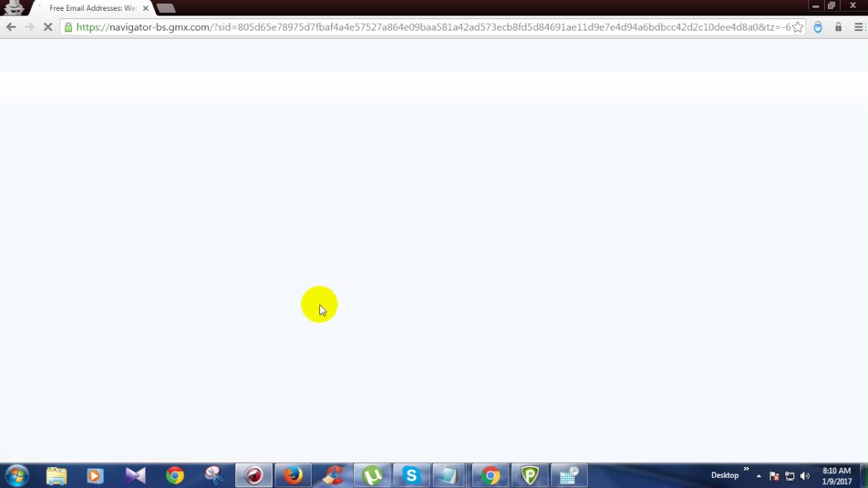Screen dimensions: 868x488
Task: Open Skype from the taskbar
Action: pyautogui.click(x=411, y=476)
